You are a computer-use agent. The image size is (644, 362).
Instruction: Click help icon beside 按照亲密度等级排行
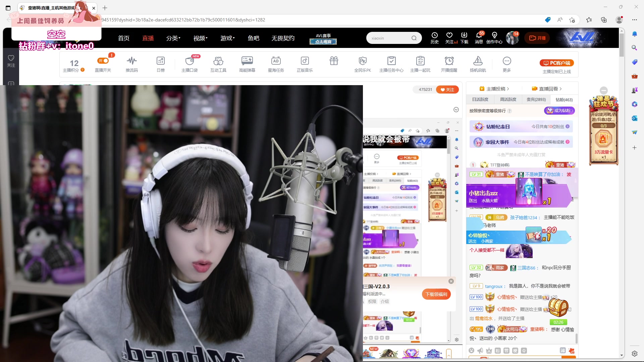[x=509, y=111]
